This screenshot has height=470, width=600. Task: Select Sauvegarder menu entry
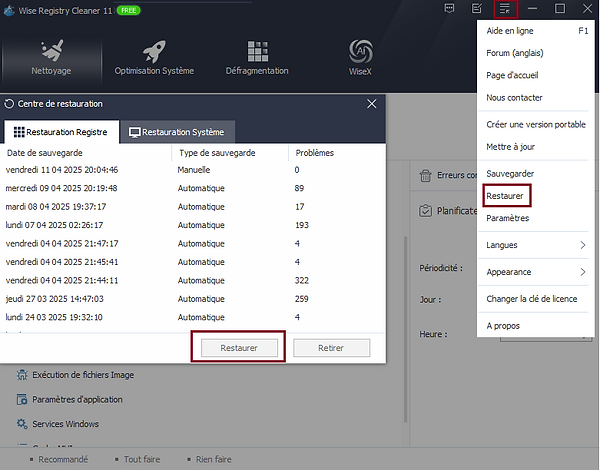click(535, 174)
